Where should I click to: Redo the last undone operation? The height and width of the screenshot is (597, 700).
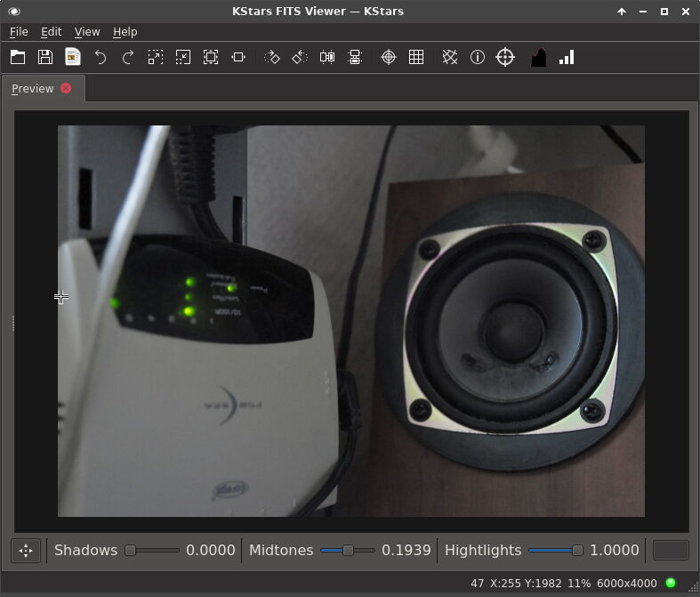point(128,57)
